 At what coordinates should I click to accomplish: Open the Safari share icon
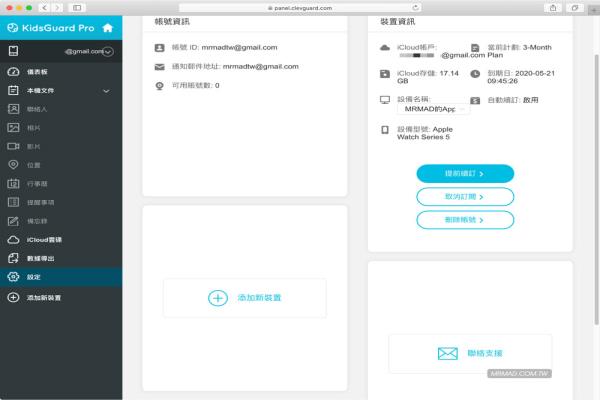coord(553,8)
